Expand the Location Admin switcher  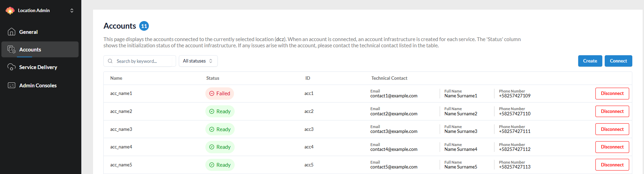pos(72,11)
